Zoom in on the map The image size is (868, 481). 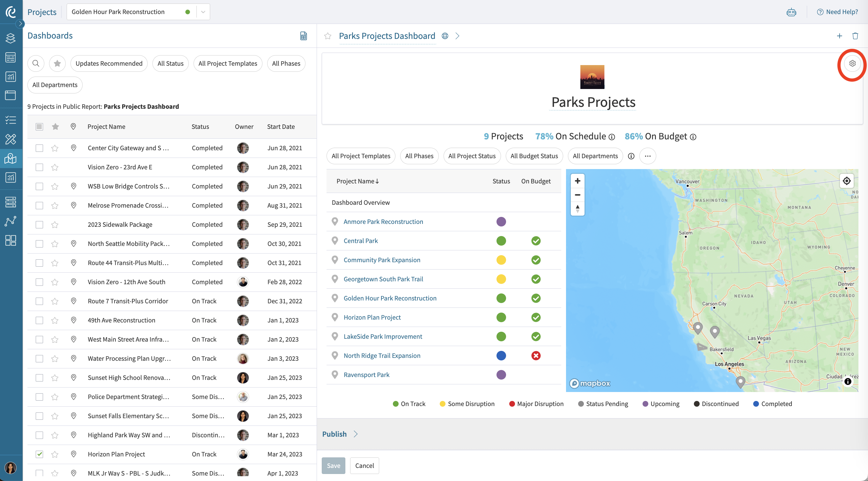click(577, 181)
